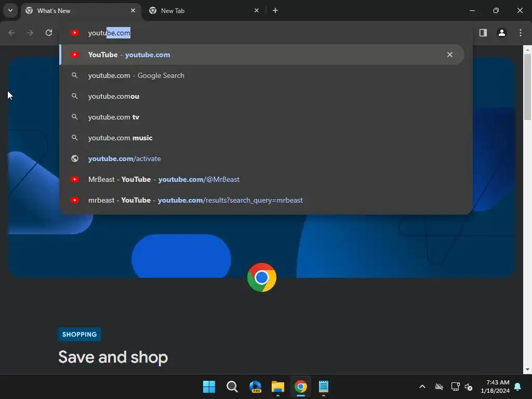Open Chrome three-dot menu

coord(520,33)
